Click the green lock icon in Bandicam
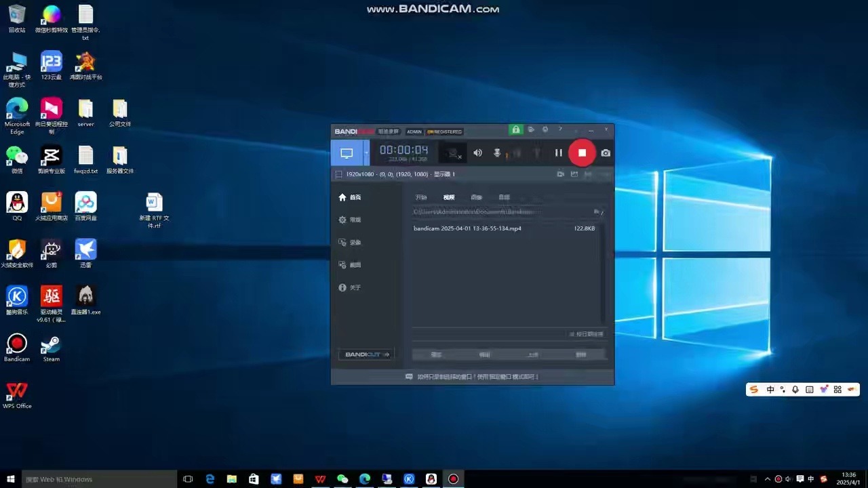This screenshot has width=868, height=488. [x=516, y=129]
